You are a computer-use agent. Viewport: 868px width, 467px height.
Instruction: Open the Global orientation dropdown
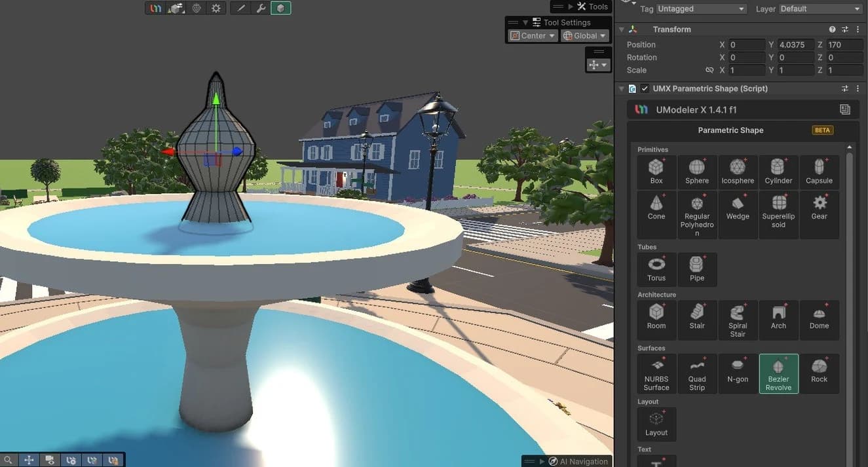click(x=584, y=36)
